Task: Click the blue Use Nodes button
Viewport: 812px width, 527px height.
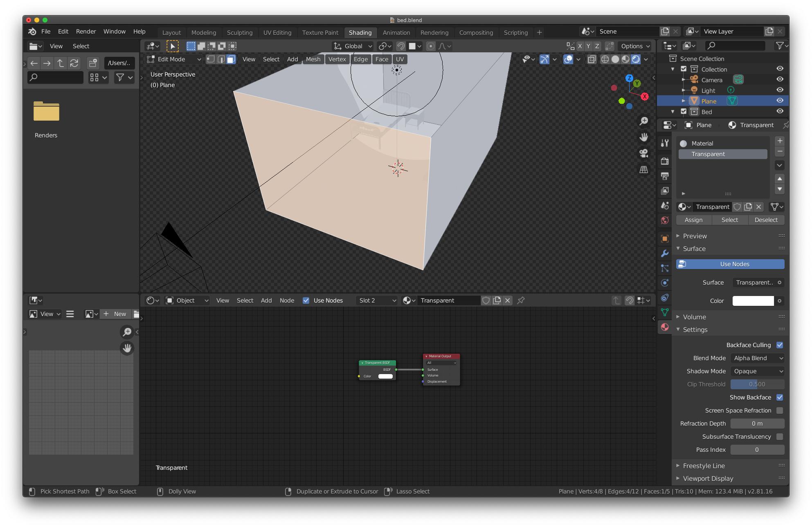Action: pos(730,264)
